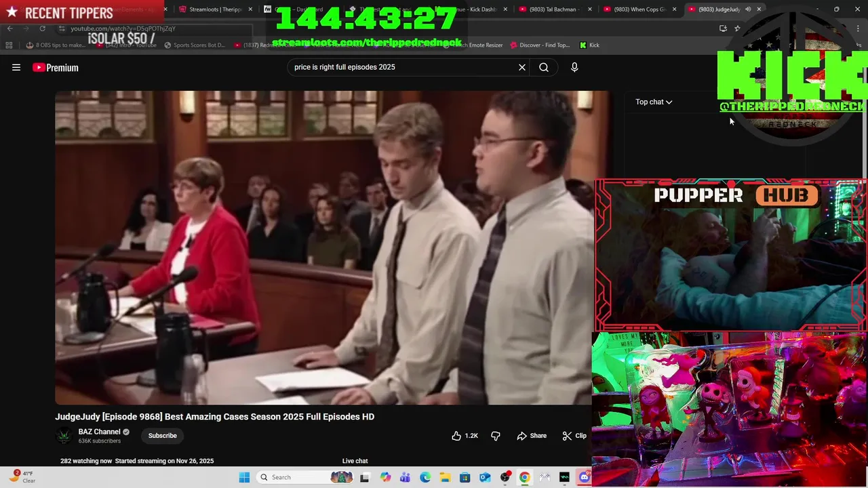The width and height of the screenshot is (868, 488).
Task: Open Outlook from taskbar
Action: (x=485, y=477)
